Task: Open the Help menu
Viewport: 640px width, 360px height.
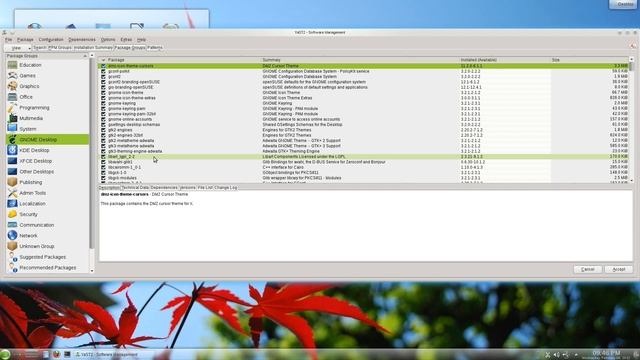Action: (x=141, y=40)
